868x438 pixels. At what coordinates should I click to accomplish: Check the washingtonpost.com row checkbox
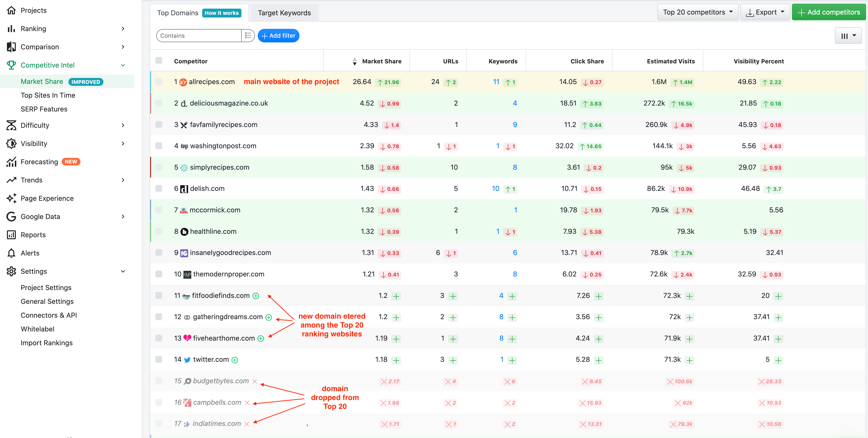point(159,146)
